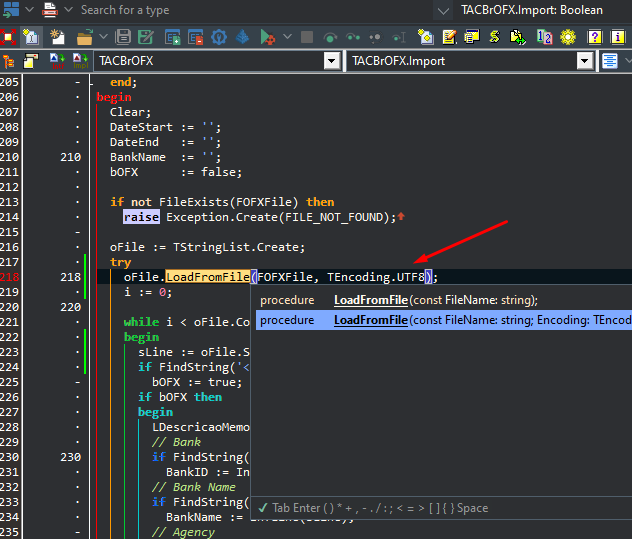
Task: Click the yellow S-shaped arrows icon
Action: tap(495, 37)
